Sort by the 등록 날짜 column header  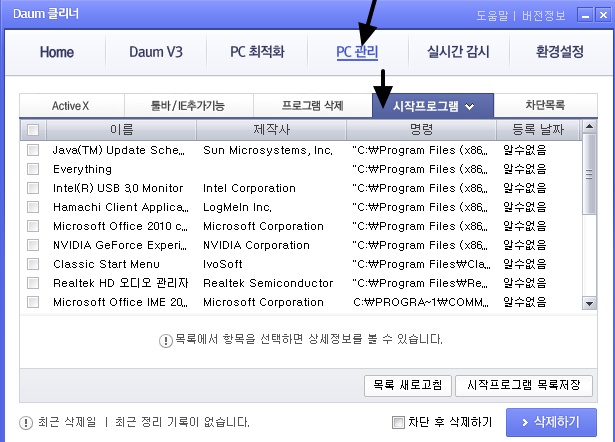click(538, 129)
